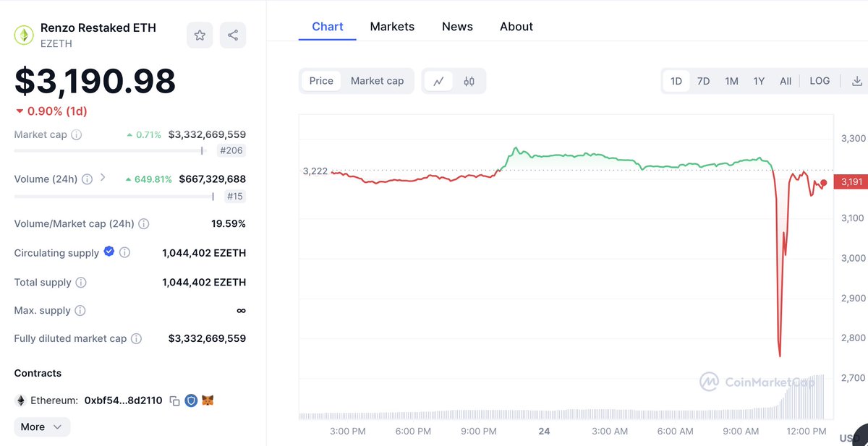The height and width of the screenshot is (446, 868).
Task: Open the About tab
Action: (x=516, y=27)
